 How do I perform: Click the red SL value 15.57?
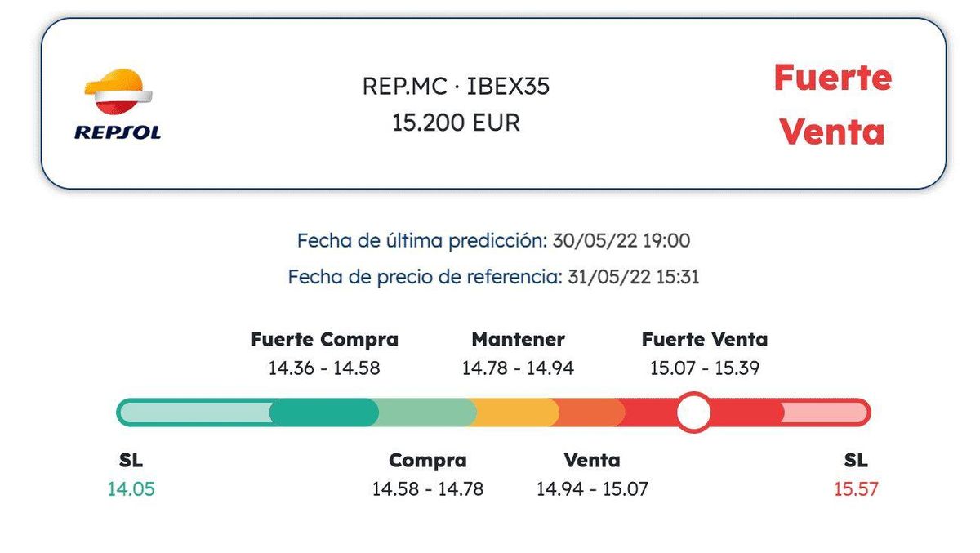pos(856,489)
